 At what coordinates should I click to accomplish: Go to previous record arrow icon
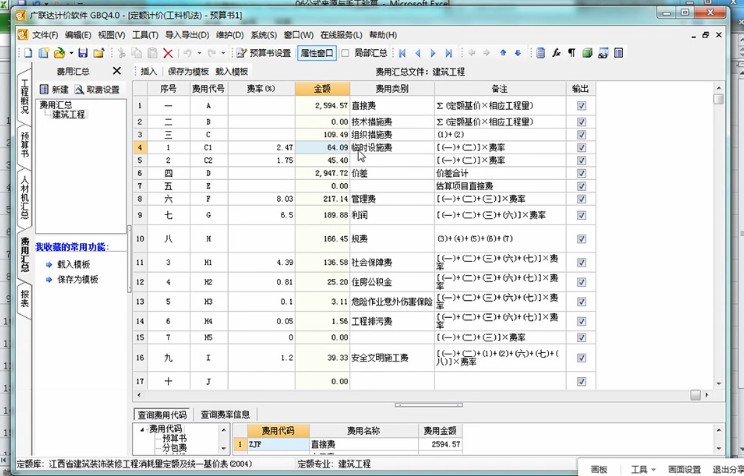point(418,53)
